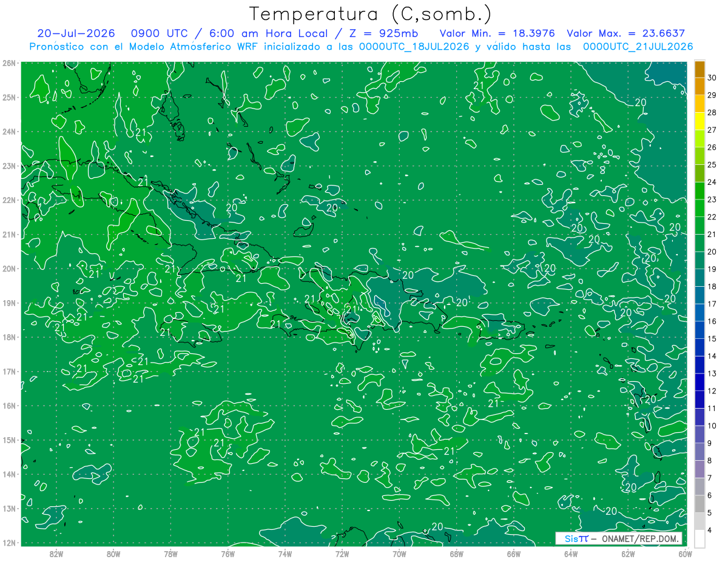Click the 80W longitude axis label
Viewport: 728px width, 562px height.
113,553
